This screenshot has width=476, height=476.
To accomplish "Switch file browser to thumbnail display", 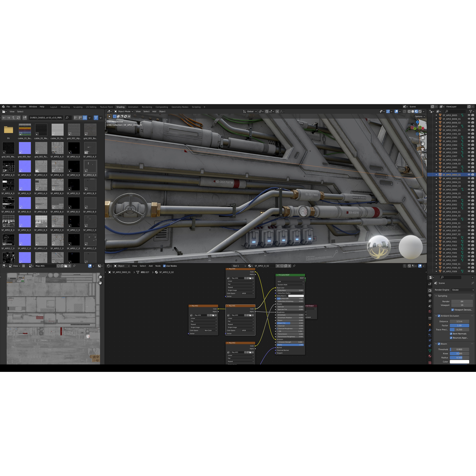I will (x=85, y=118).
